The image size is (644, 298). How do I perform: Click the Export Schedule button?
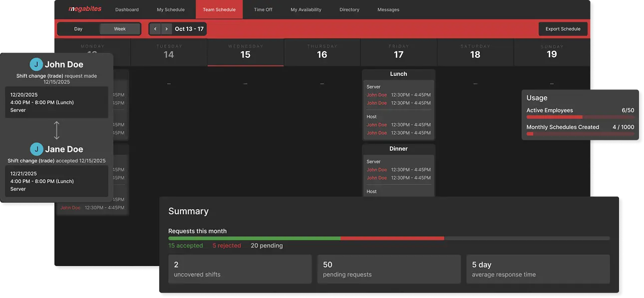pyautogui.click(x=563, y=29)
